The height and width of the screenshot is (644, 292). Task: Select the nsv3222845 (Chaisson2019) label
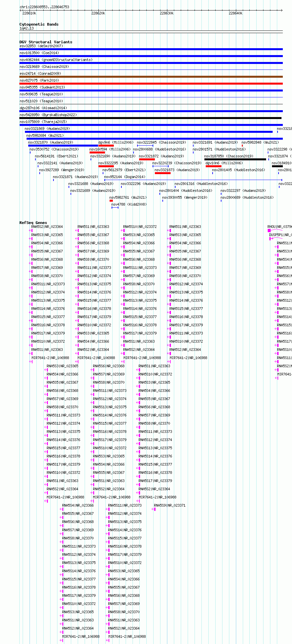pyautogui.click(x=161, y=142)
